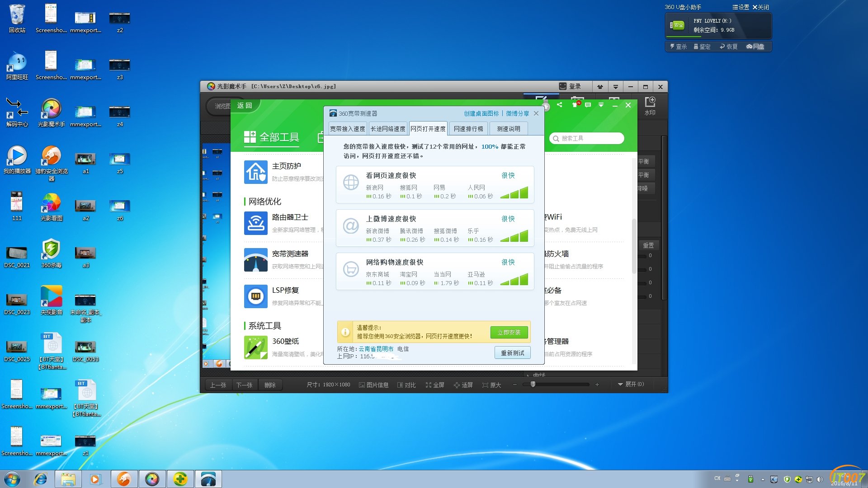Image resolution: width=868 pixels, height=488 pixels.
Task: Click the 重新测试 retest button
Action: (x=513, y=353)
